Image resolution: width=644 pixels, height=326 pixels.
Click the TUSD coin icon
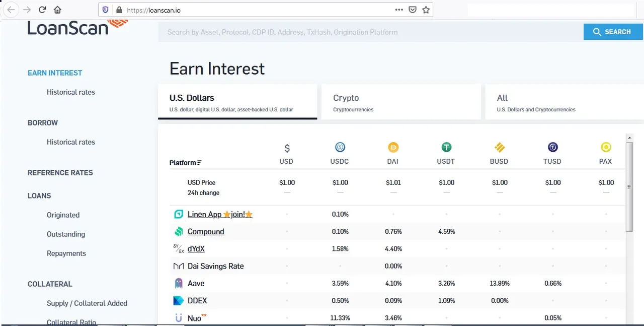[x=553, y=147]
